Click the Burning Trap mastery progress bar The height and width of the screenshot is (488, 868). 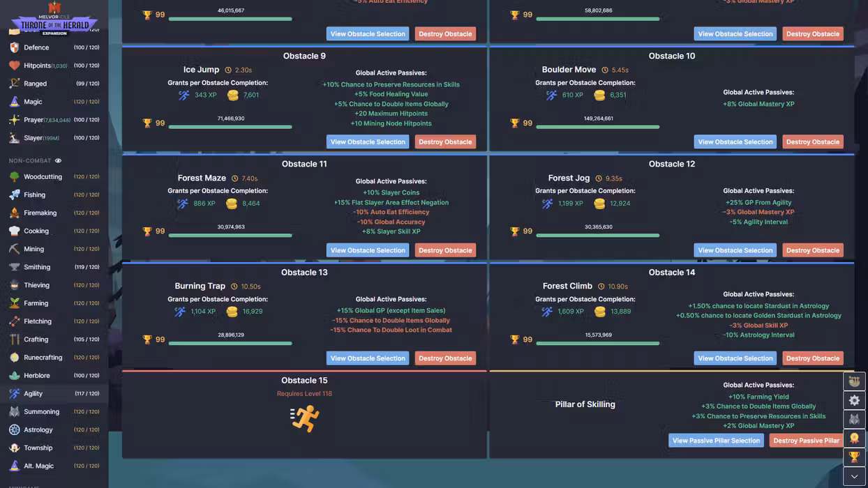click(x=230, y=343)
